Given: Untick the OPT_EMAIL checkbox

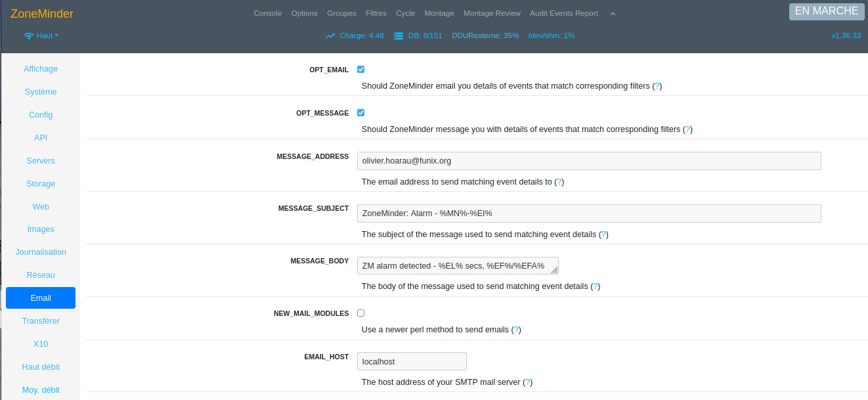Looking at the screenshot, I should point(360,69).
